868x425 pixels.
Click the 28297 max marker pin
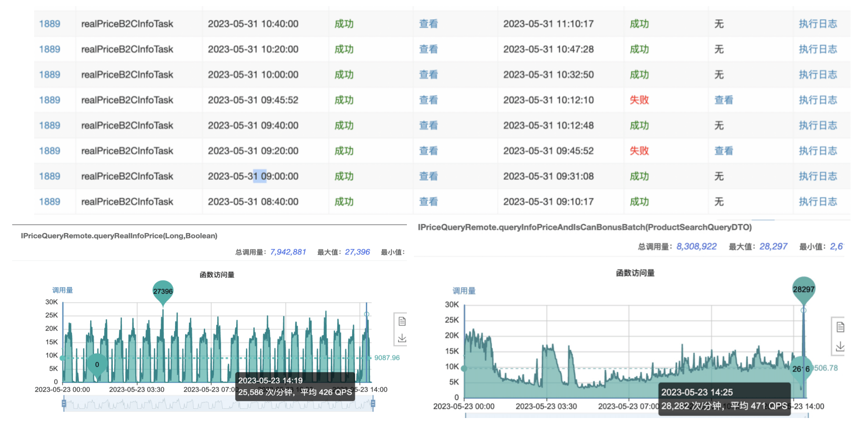804,289
